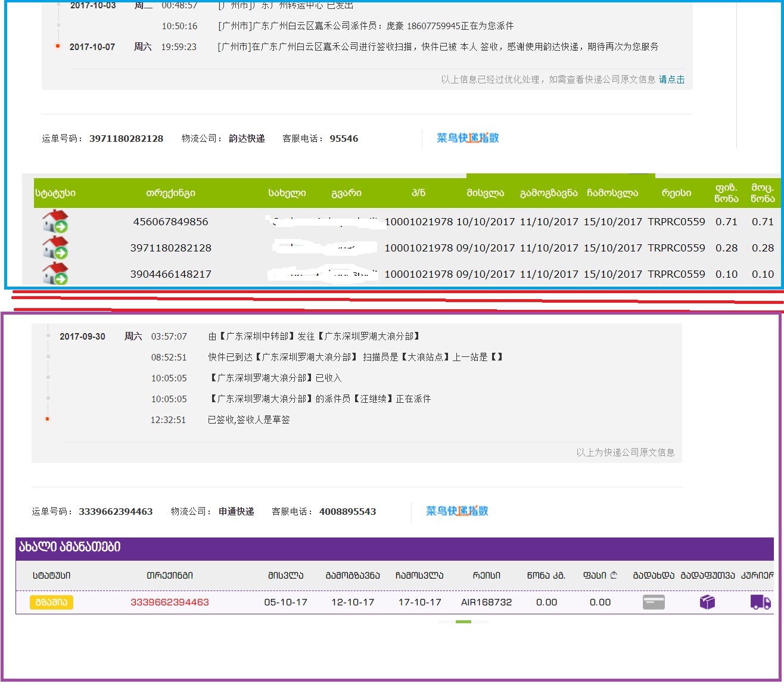Click ჩამოსვლა column header in green table

pos(612,193)
